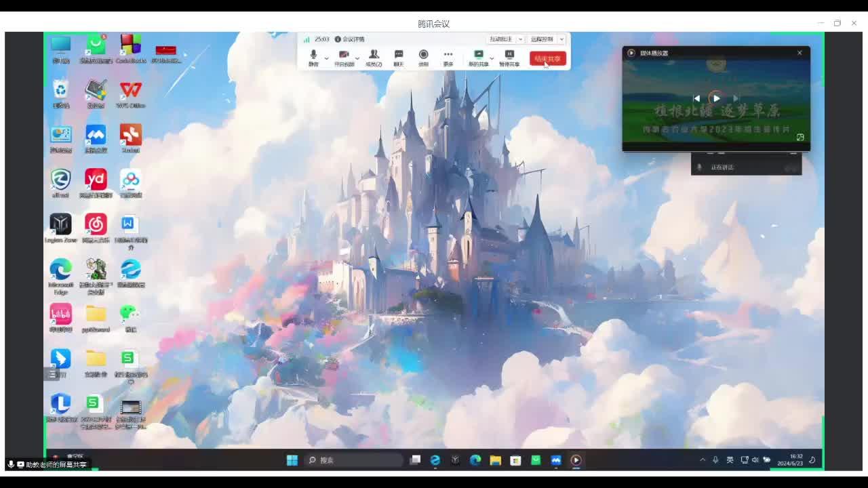Viewport: 868px width, 488px height.
Task: Open the green app with notification badge
Action: (x=96, y=49)
